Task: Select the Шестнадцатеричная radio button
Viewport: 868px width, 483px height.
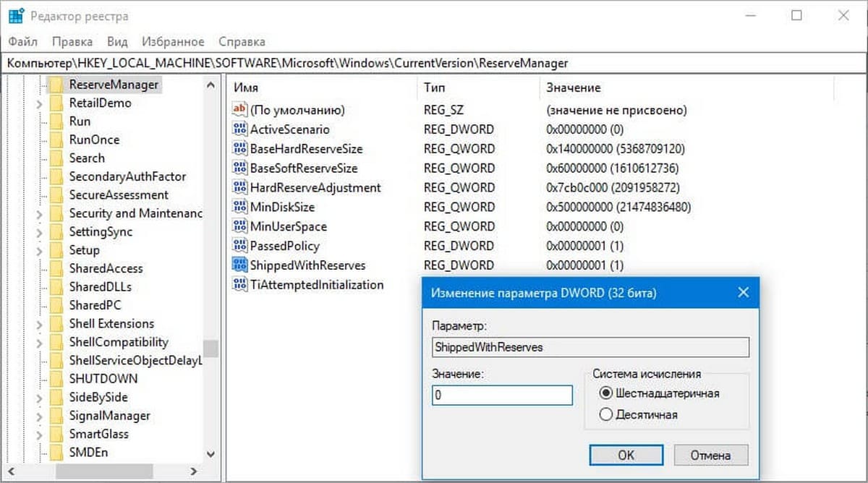Action: pyautogui.click(x=605, y=393)
